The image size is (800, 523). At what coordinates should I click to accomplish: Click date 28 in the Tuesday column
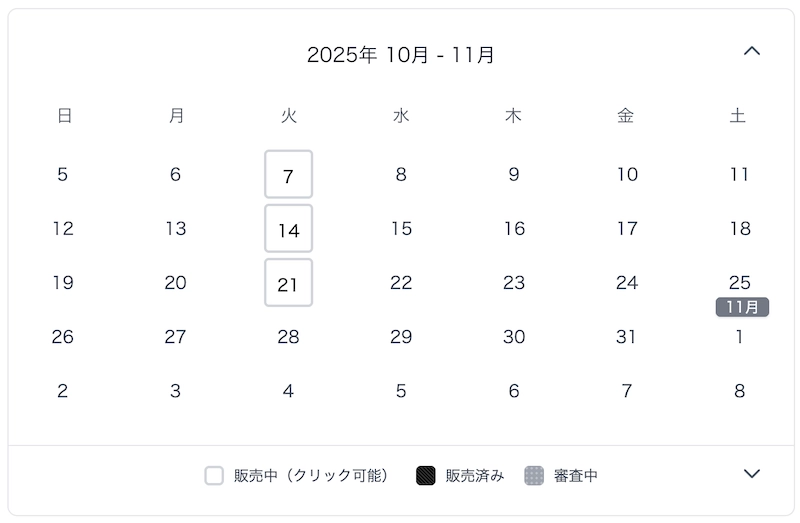[x=288, y=337]
